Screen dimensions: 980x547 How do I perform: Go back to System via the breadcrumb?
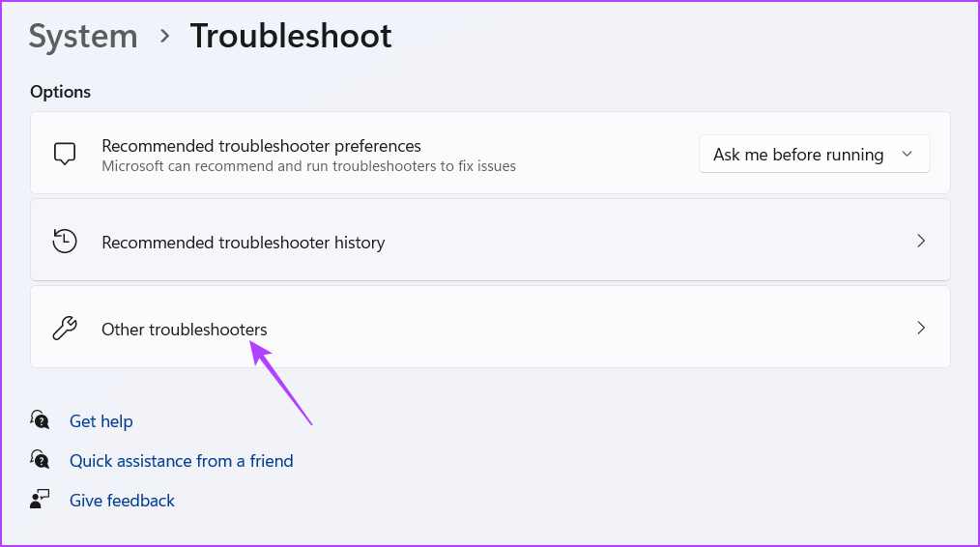[x=83, y=37]
